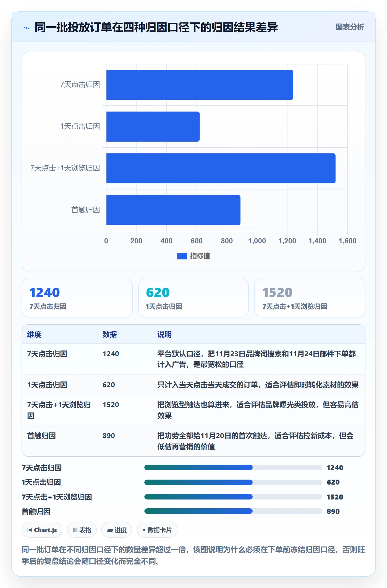Click the description starting 平台默认口径
This screenshot has width=387, height=588.
point(257,359)
